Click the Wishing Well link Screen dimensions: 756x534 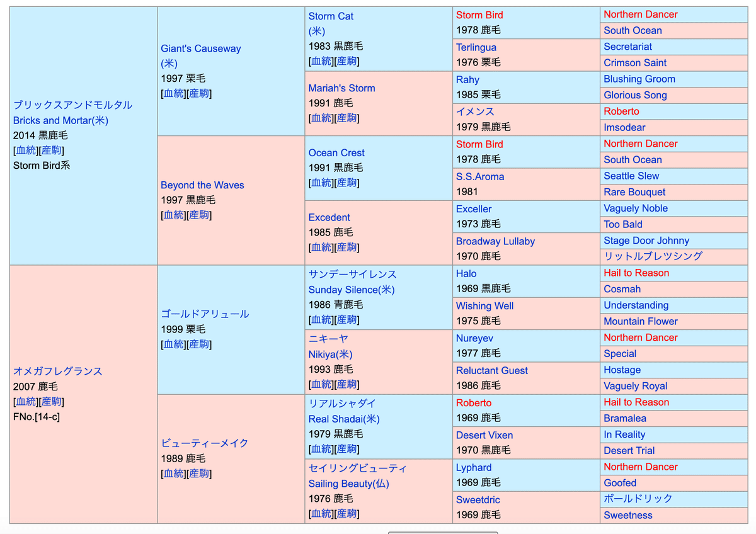[x=484, y=306]
